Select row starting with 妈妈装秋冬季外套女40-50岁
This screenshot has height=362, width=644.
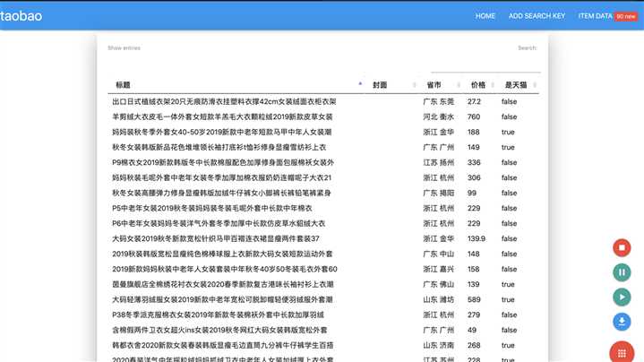pyautogui.click(x=323, y=132)
